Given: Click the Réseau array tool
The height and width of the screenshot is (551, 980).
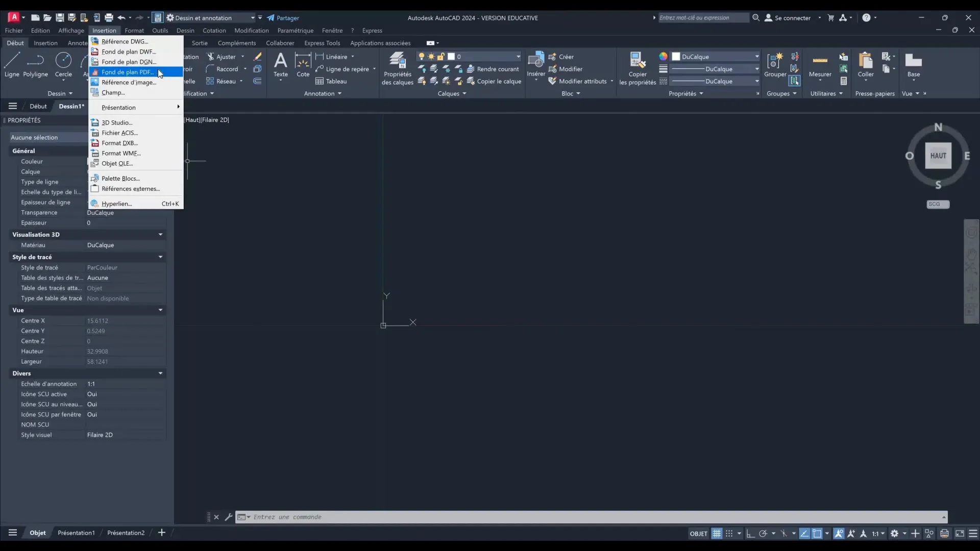Looking at the screenshot, I should tap(221, 81).
